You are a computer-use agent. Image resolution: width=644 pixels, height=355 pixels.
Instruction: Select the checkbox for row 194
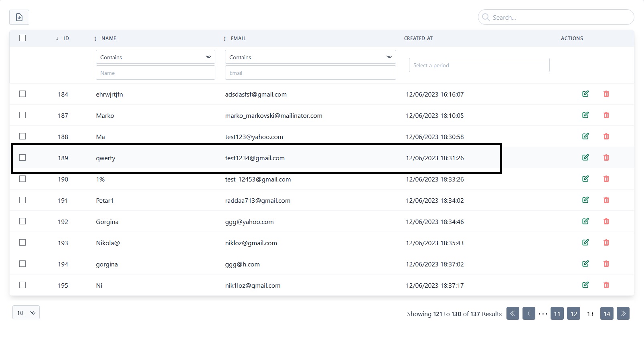click(22, 264)
